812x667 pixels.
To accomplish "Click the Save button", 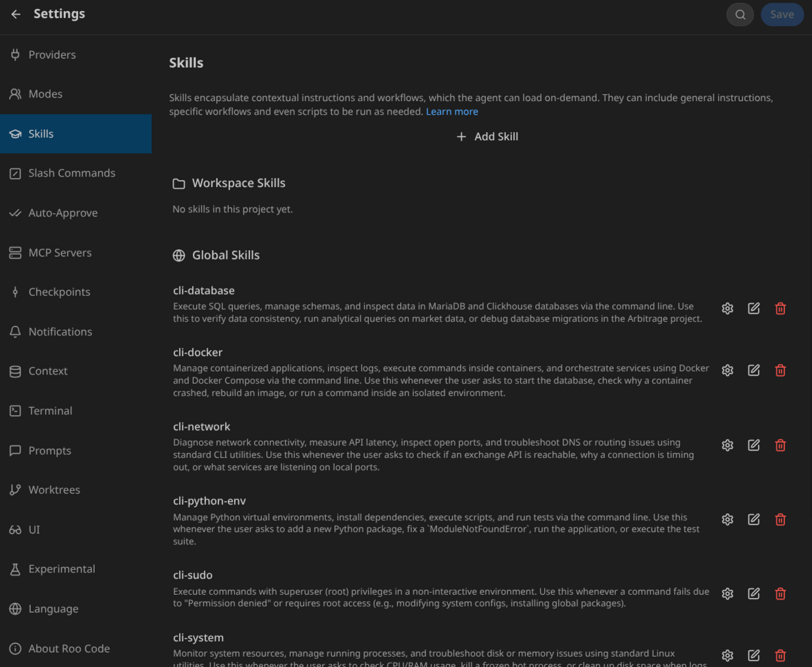I will pos(782,14).
